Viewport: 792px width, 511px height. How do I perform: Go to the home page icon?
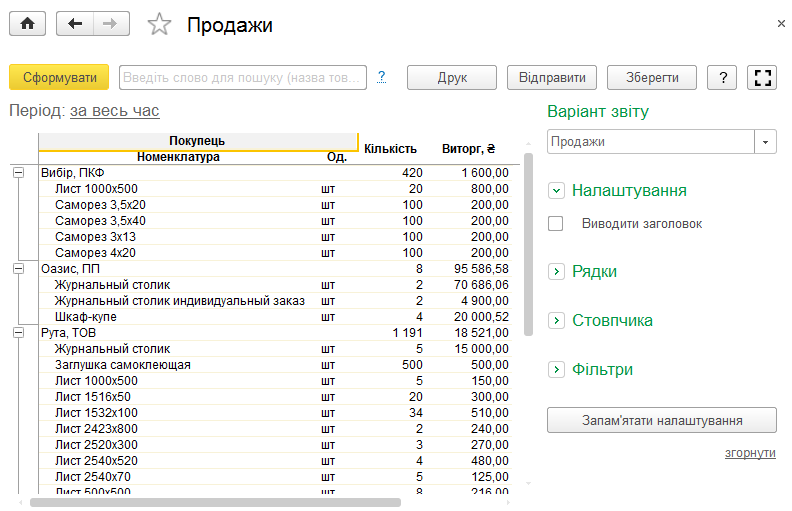(27, 24)
